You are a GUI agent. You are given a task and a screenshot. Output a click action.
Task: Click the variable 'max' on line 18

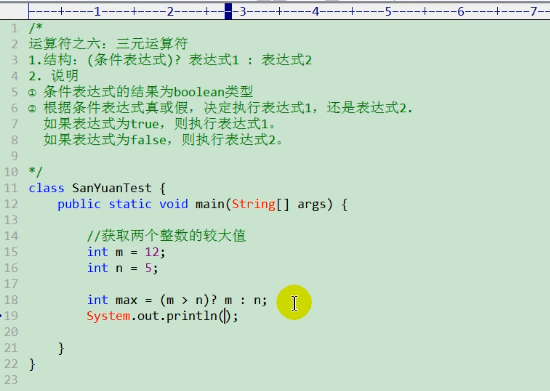point(126,300)
